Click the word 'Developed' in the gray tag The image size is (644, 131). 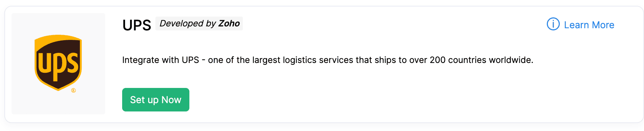(x=182, y=24)
